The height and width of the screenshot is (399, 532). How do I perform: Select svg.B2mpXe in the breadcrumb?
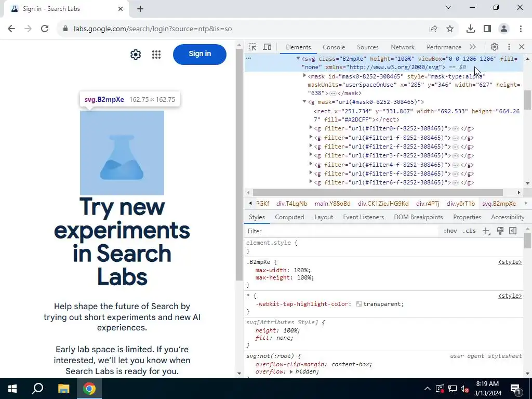point(499,204)
